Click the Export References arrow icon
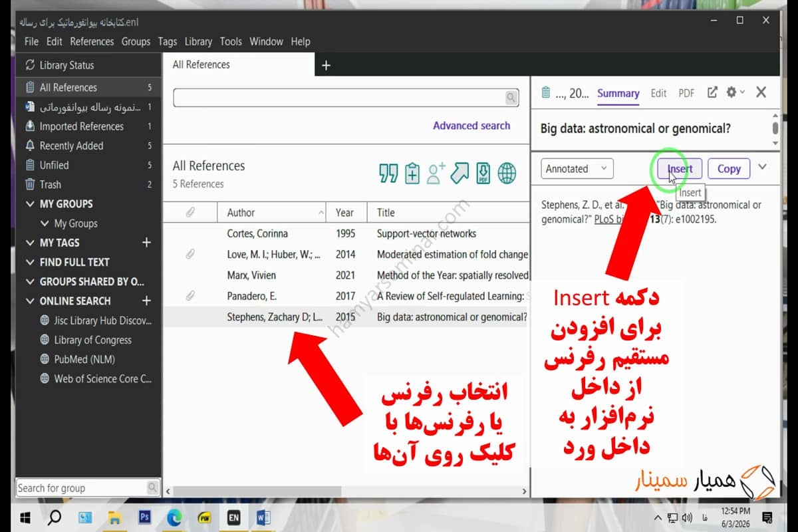 pos(460,173)
